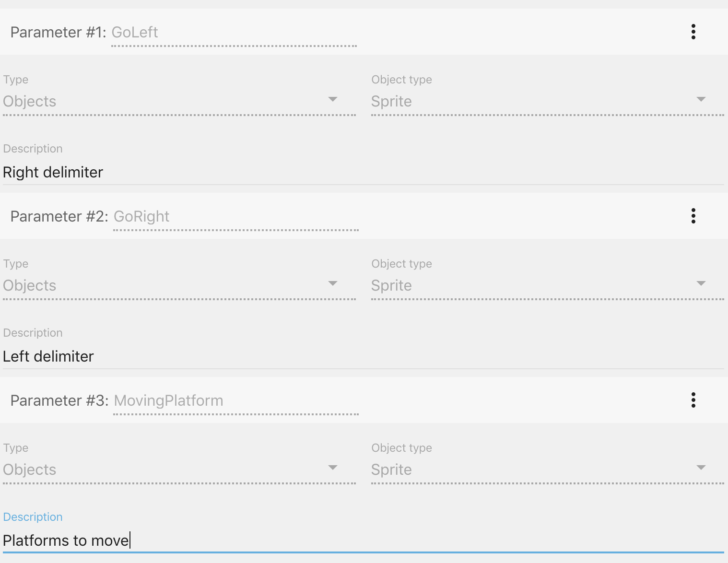This screenshot has height=563, width=728.
Task: Click the 'Platforms to move' description field
Action: click(363, 540)
